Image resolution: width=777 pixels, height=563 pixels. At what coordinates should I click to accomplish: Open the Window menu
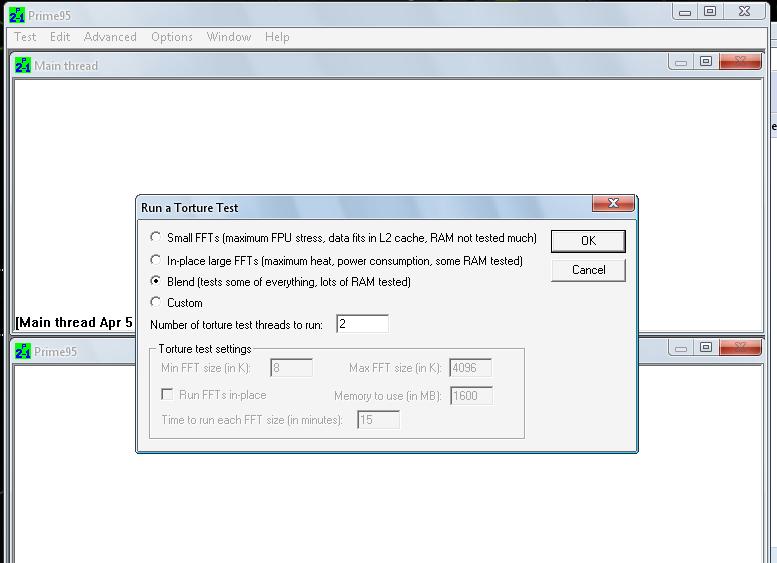point(229,37)
